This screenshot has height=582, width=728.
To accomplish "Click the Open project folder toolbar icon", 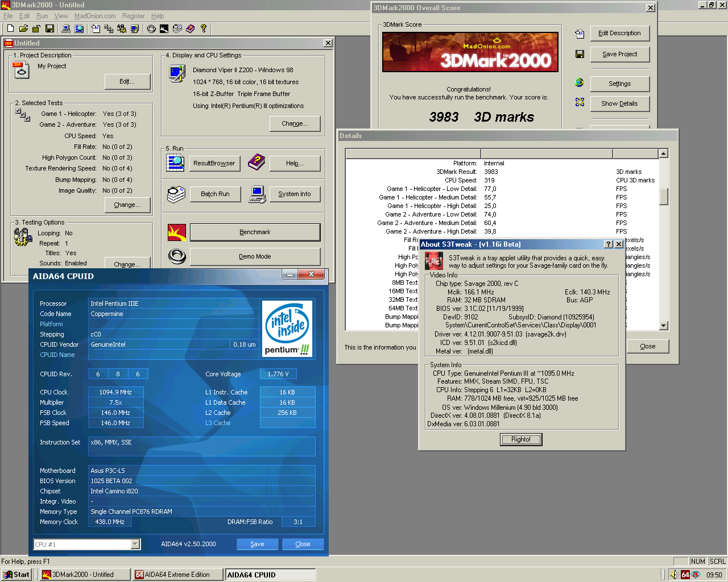I will pyautogui.click(x=23, y=28).
